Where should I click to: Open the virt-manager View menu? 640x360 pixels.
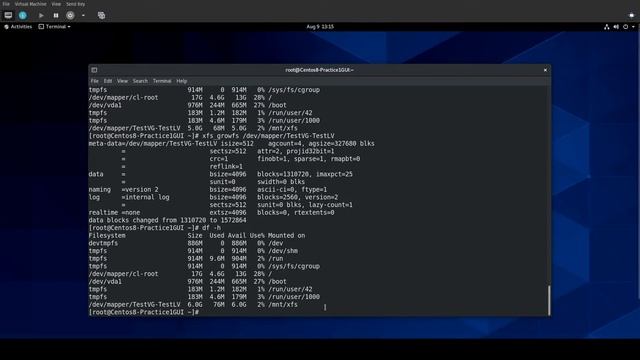56,4
